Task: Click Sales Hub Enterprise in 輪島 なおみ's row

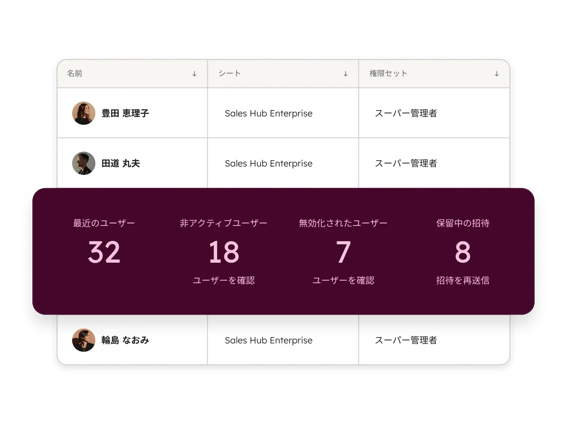Action: tap(268, 340)
